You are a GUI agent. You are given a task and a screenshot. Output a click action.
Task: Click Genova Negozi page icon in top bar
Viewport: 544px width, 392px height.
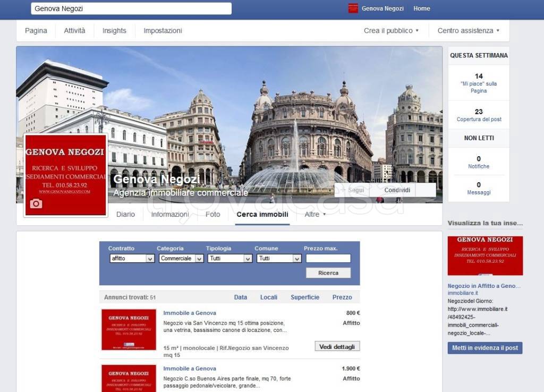point(353,8)
